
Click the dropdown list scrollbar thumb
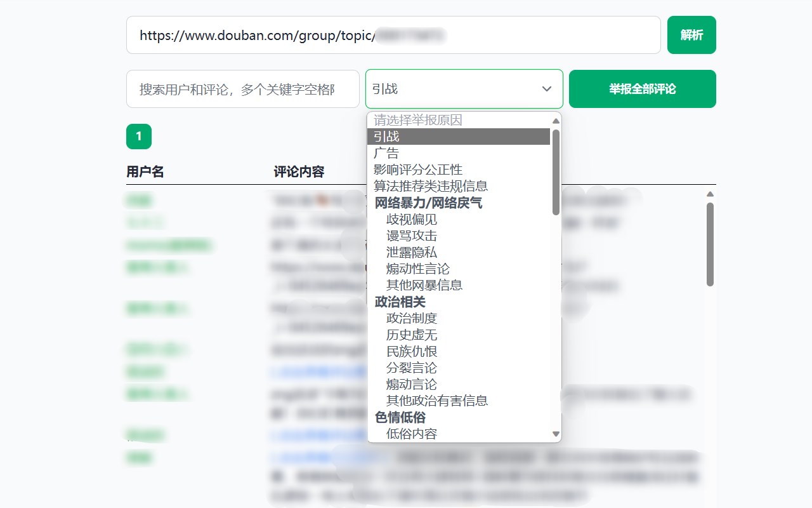556,172
